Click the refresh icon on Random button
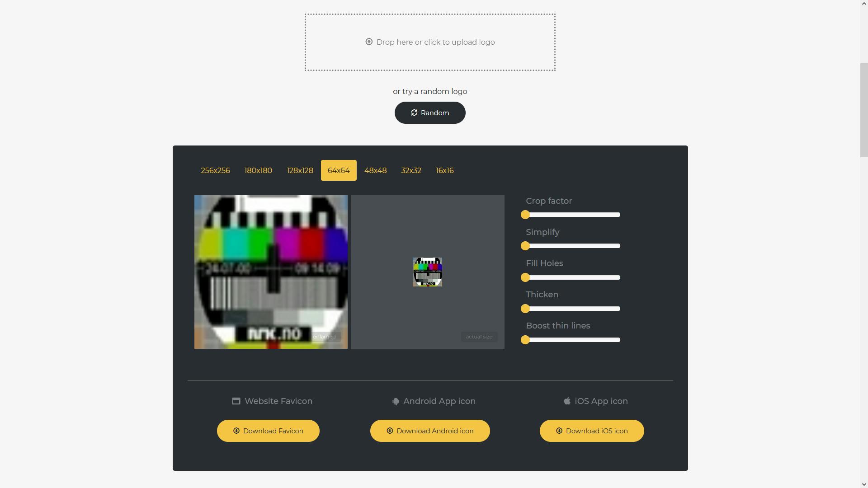 414,113
